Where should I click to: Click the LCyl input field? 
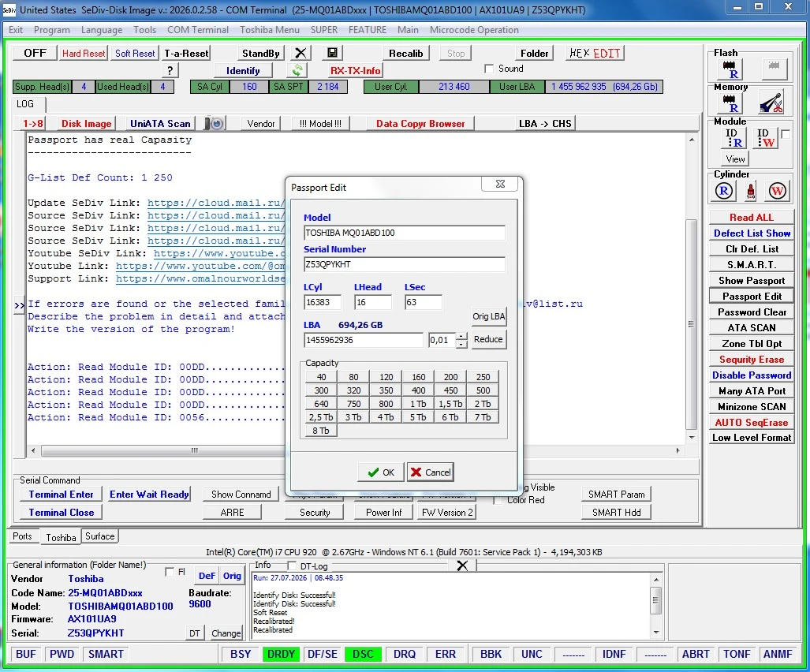[x=323, y=302]
